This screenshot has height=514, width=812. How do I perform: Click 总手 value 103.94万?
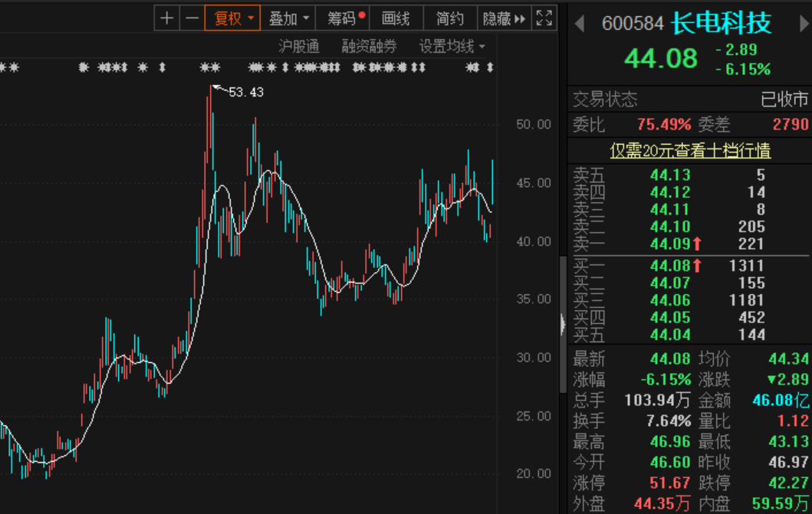click(658, 400)
